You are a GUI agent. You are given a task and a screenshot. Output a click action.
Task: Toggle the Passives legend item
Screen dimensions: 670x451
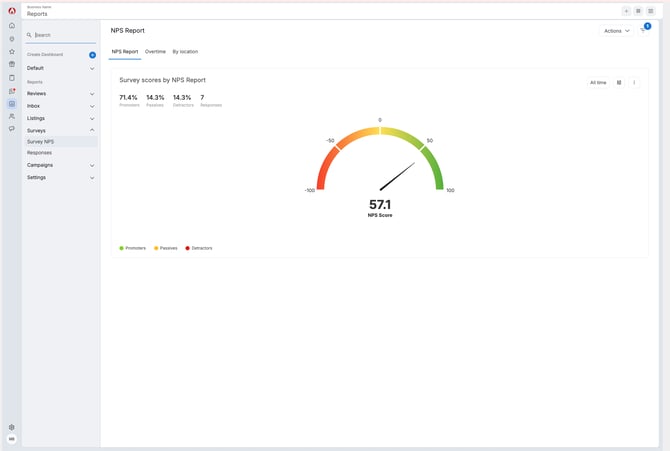[166, 248]
